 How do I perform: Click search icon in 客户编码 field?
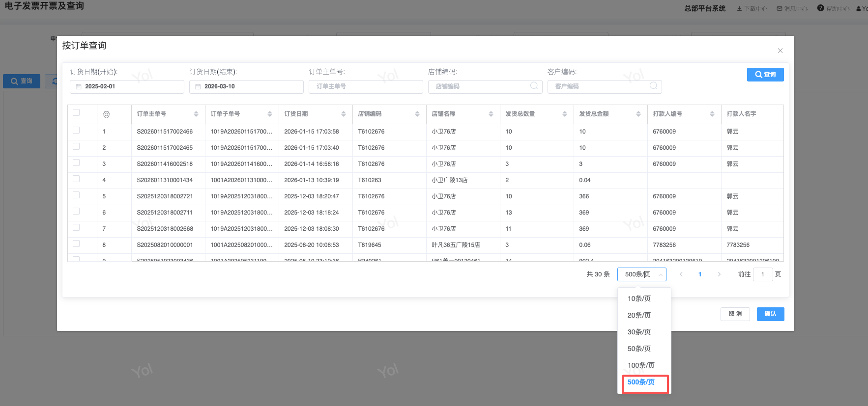(653, 86)
